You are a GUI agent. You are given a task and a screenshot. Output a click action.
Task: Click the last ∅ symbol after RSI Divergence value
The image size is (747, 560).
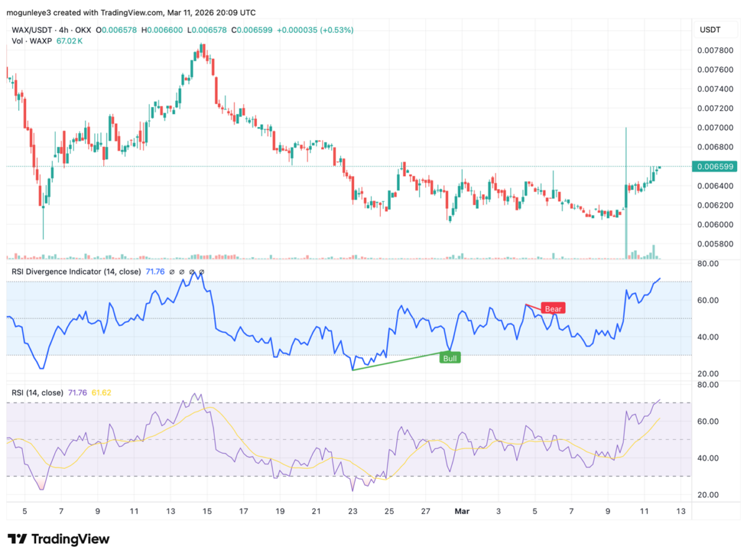click(201, 272)
